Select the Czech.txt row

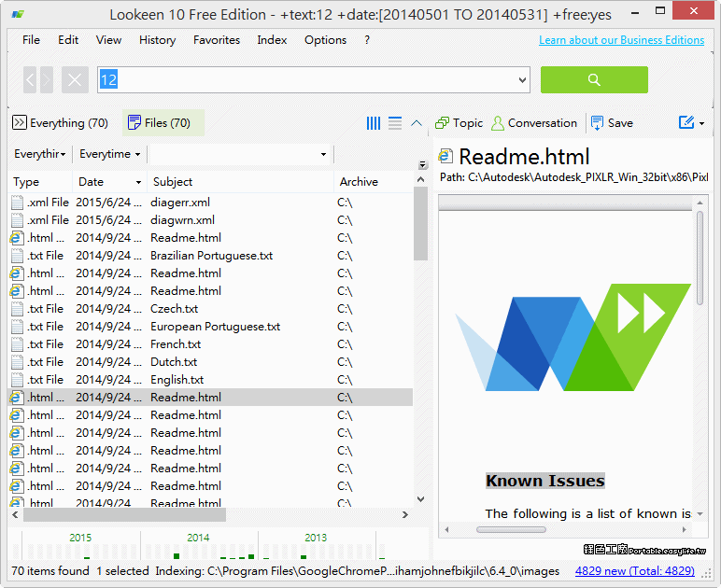point(210,309)
